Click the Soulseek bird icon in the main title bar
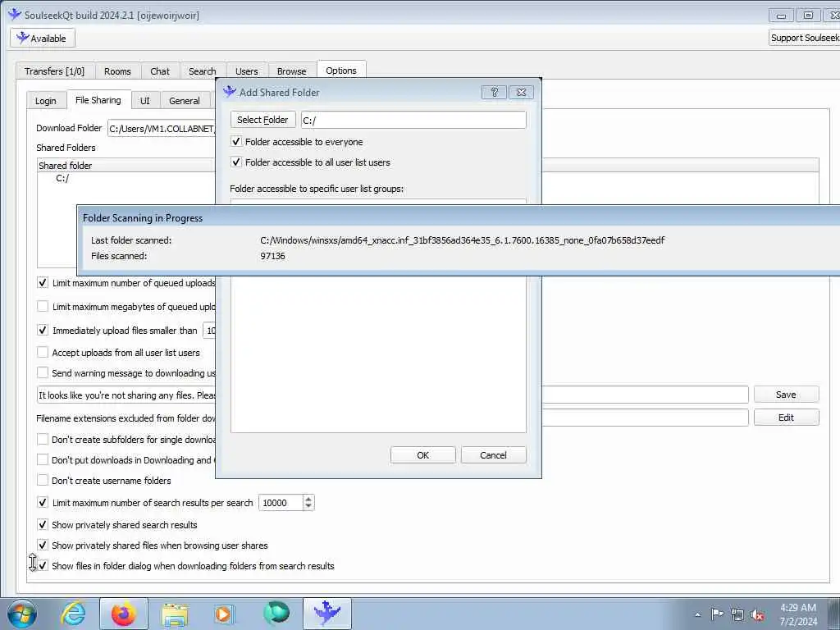This screenshot has height=630, width=840. [x=15, y=15]
